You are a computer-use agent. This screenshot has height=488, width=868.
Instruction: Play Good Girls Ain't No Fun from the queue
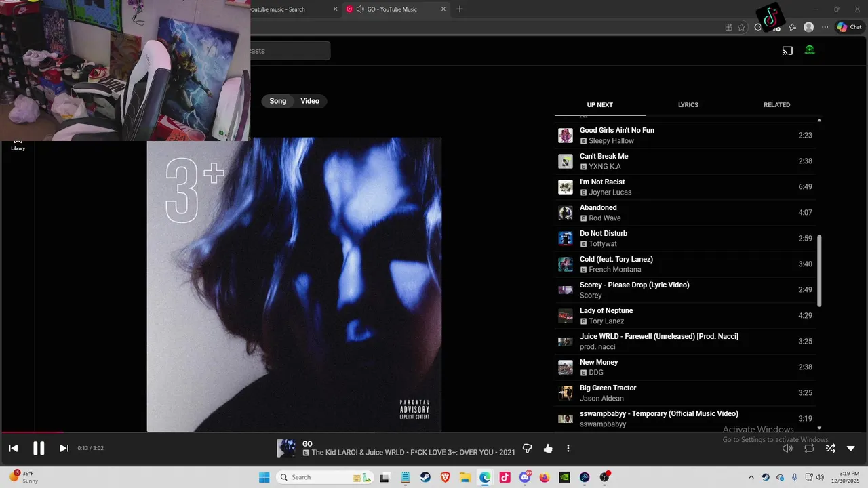tap(685, 136)
